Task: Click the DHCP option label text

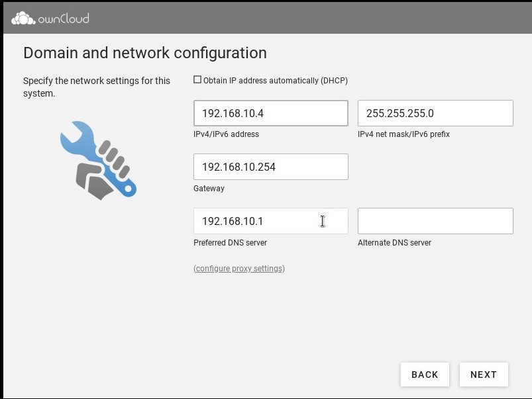Action: [275, 81]
